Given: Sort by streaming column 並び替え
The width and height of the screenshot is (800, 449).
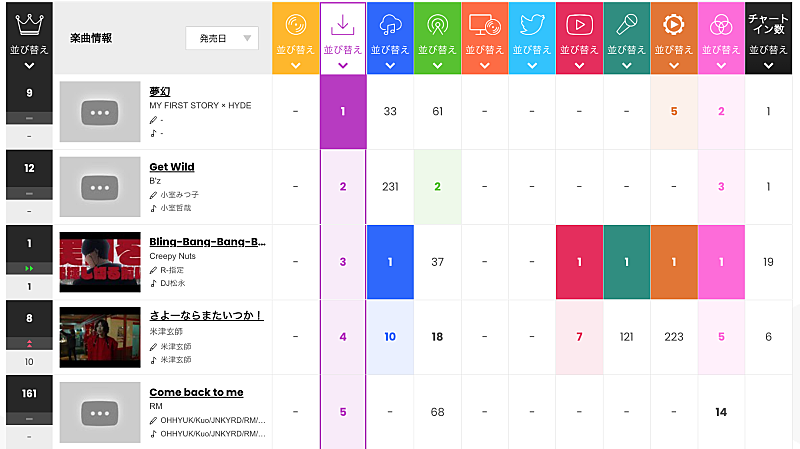Looking at the screenshot, I should pyautogui.click(x=390, y=50).
